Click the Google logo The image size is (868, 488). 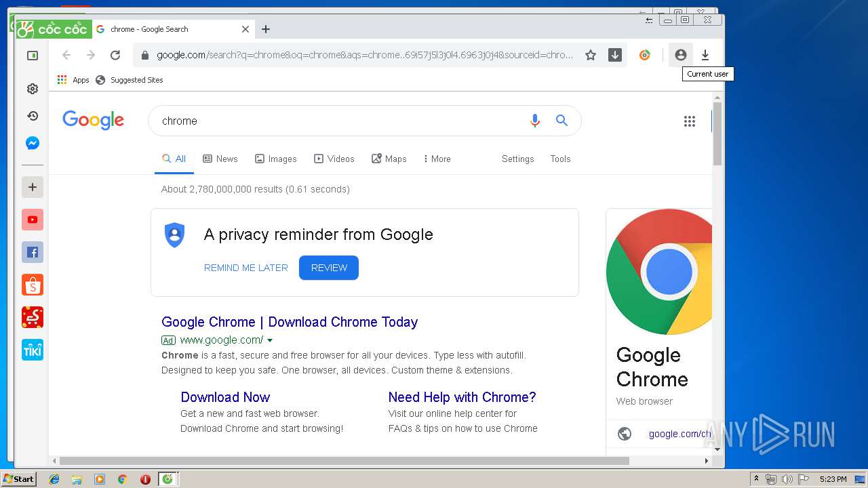(94, 121)
